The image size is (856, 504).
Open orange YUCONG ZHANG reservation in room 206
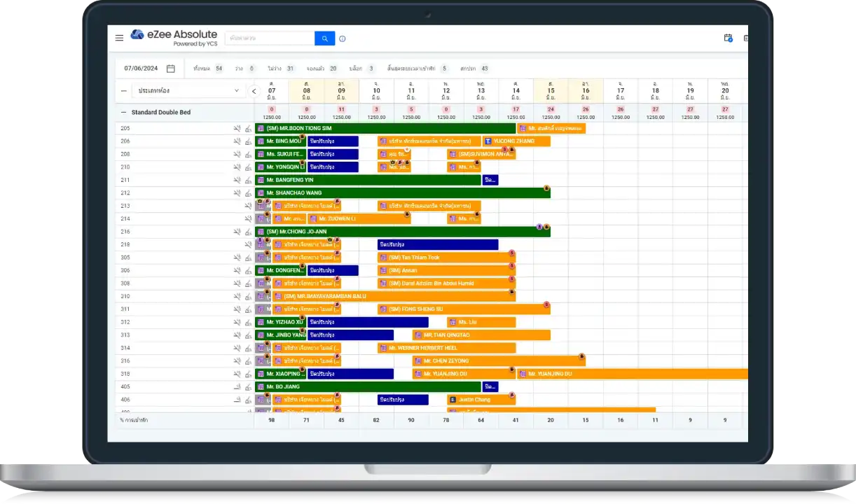[516, 141]
